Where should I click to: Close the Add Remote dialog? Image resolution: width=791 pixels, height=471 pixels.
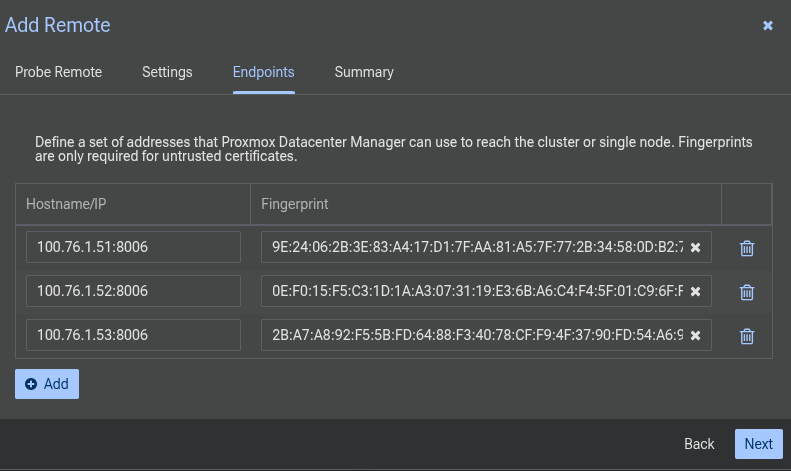[x=768, y=25]
